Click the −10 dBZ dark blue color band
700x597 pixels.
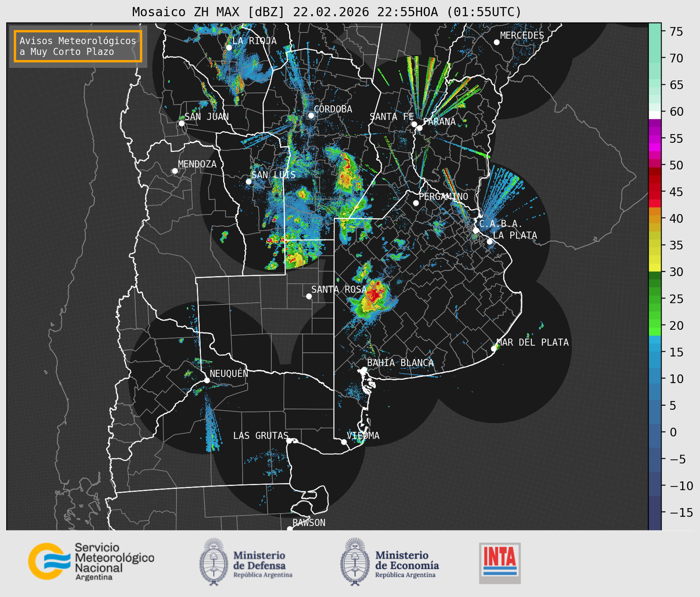(x=655, y=485)
